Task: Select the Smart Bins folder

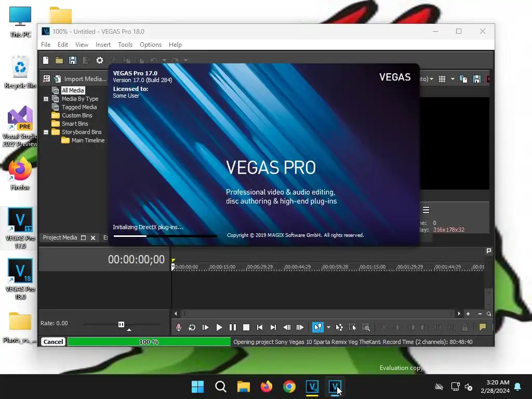Action: pyautogui.click(x=75, y=124)
